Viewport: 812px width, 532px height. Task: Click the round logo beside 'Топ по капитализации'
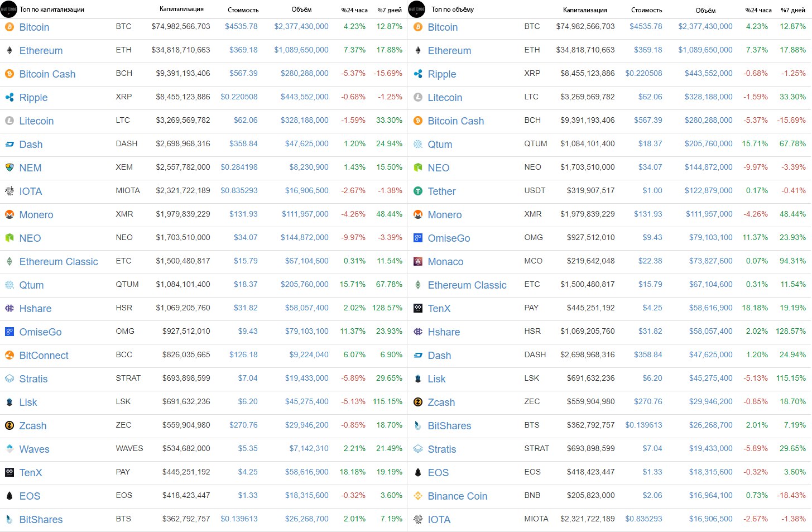click(9, 9)
